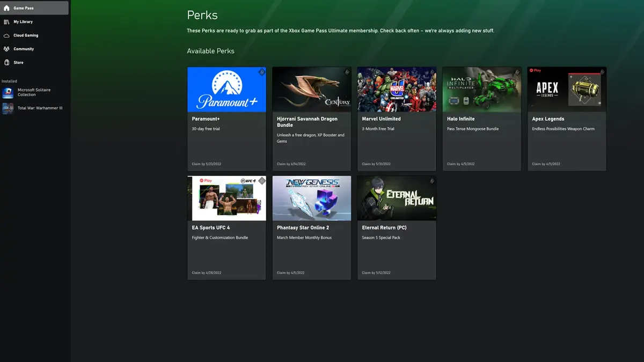Screen dimensions: 644x362
Task: Select Game Pass in the sidebar
Action: [x=34, y=8]
